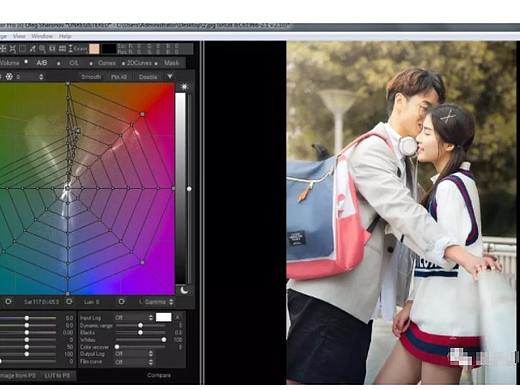Pick the eyedropper tool in toolbar

pyautogui.click(x=33, y=49)
